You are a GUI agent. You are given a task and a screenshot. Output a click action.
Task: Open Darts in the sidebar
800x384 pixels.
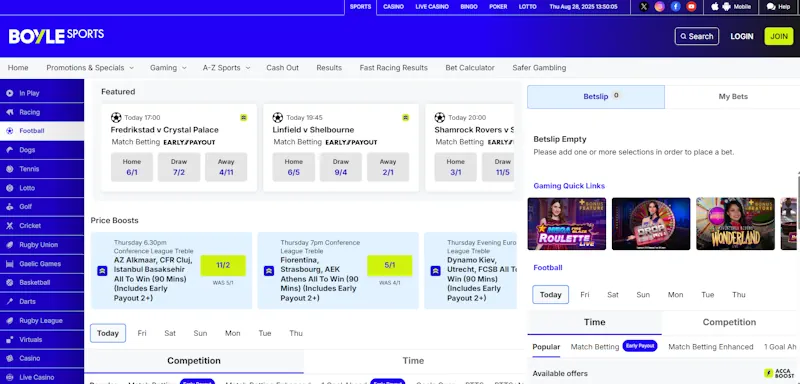point(42,301)
